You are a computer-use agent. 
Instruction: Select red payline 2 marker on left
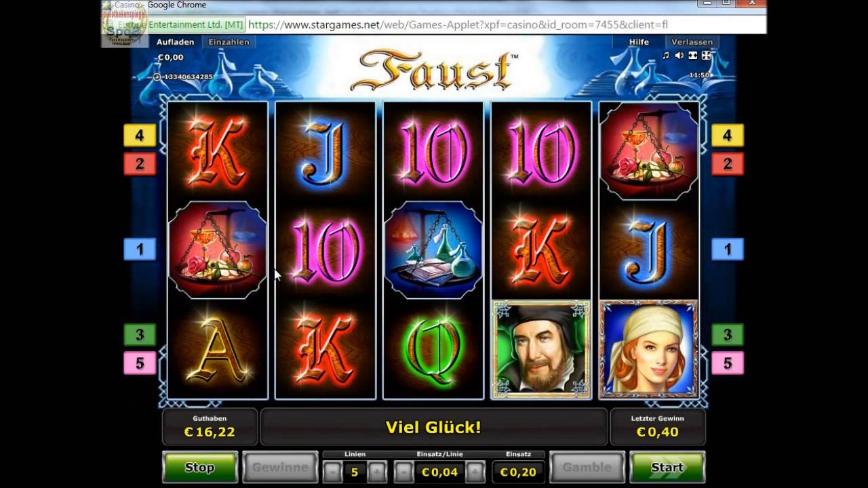[x=140, y=163]
